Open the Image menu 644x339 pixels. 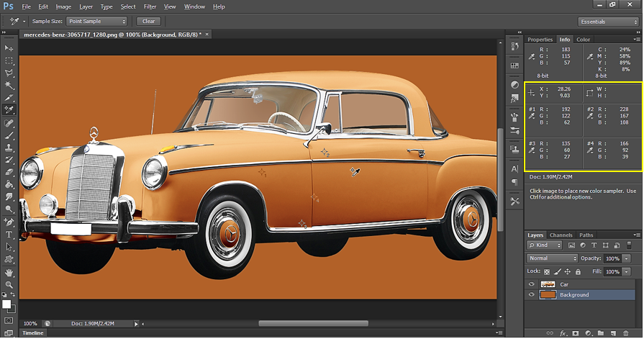(63, 6)
